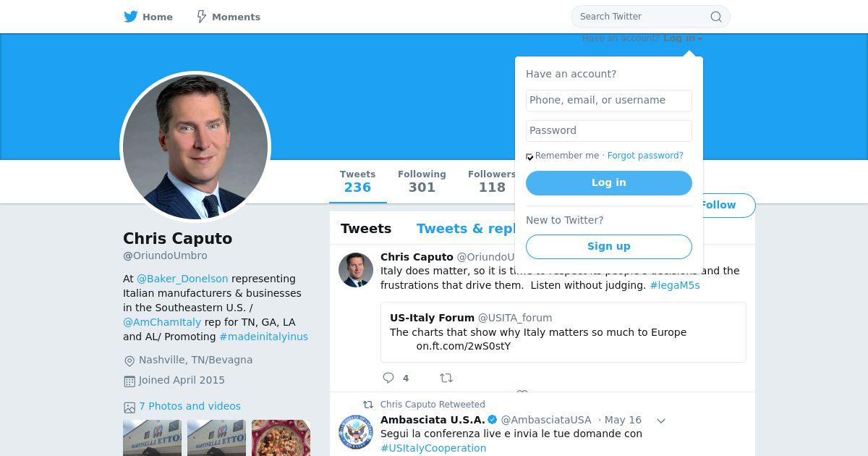This screenshot has height=456, width=868.
Task: Click the search magnifier icon
Action: (x=715, y=17)
